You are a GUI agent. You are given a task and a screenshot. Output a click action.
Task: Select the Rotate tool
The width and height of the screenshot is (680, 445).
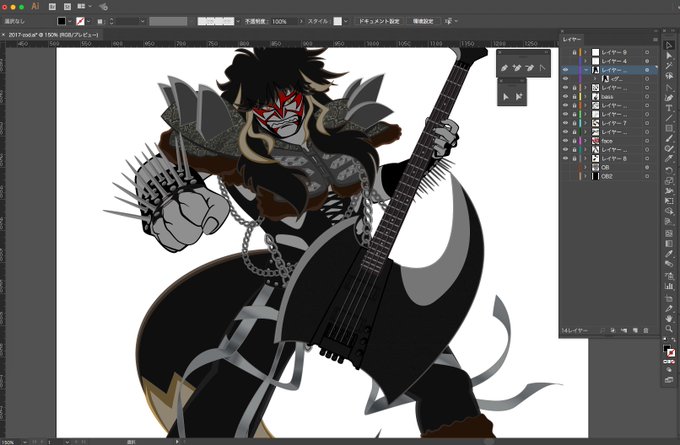[x=669, y=170]
